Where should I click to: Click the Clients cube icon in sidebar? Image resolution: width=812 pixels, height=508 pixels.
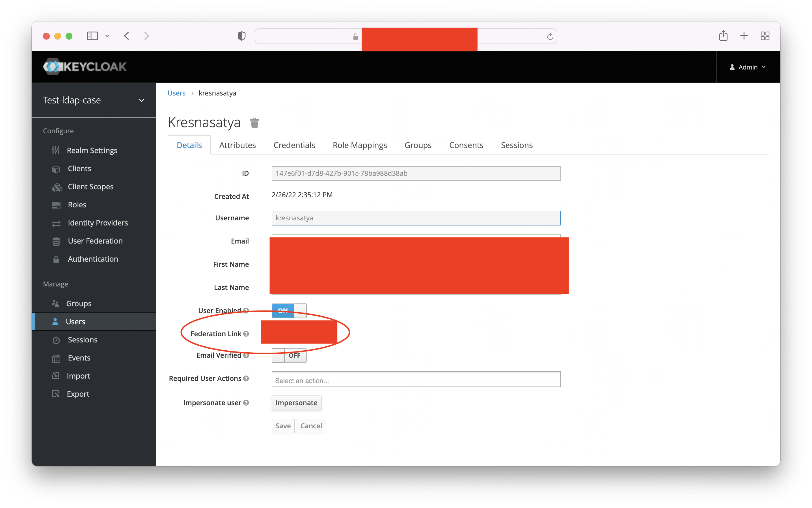pyautogui.click(x=56, y=169)
